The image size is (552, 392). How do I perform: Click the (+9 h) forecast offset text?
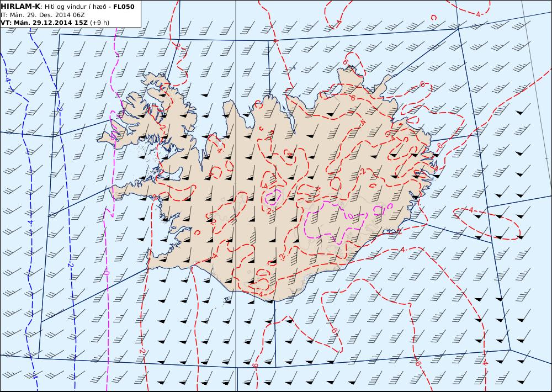click(99, 23)
